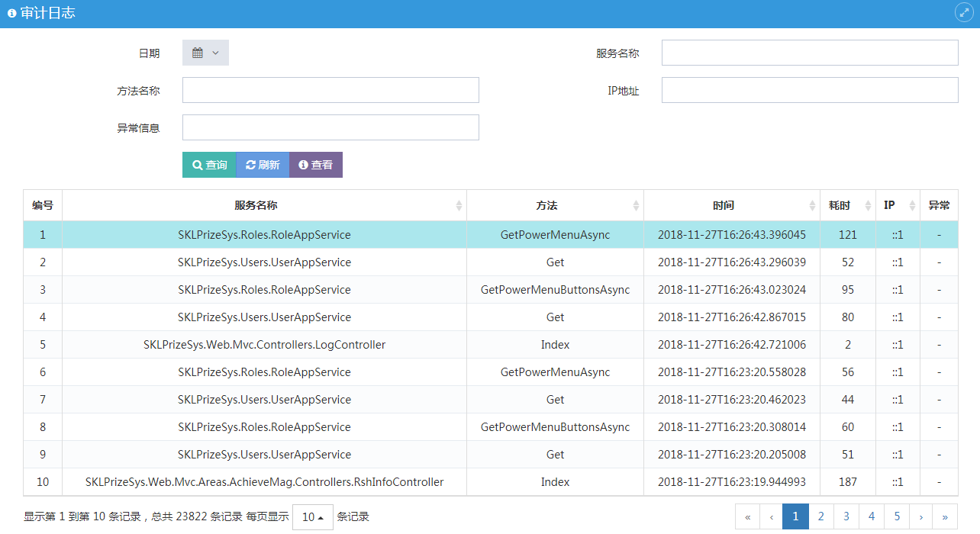Click timestamp 2018-11-27T16:26:42.867015
The height and width of the screenshot is (534, 980).
tap(732, 317)
